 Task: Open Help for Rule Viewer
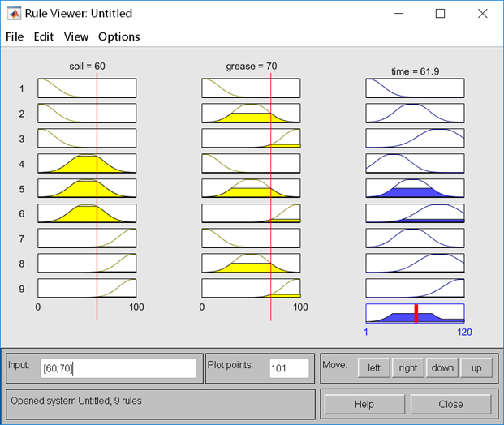point(364,404)
